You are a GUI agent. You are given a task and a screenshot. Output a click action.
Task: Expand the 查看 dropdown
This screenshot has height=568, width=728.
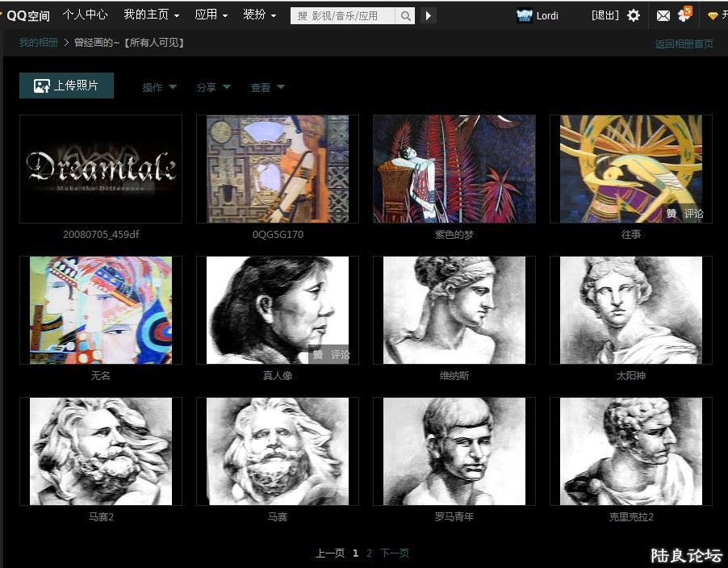pyautogui.click(x=267, y=87)
